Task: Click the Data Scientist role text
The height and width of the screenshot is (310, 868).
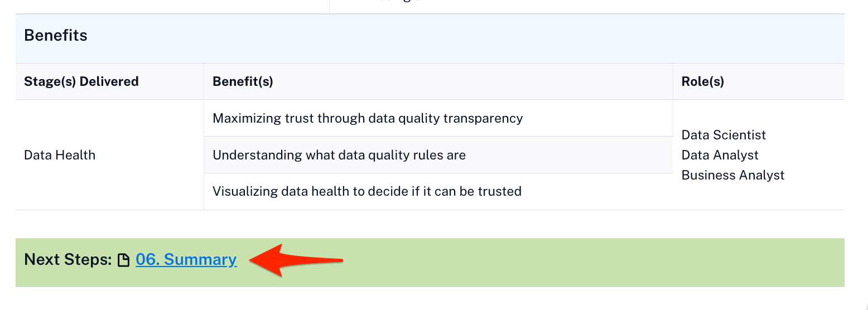Action: [x=724, y=135]
